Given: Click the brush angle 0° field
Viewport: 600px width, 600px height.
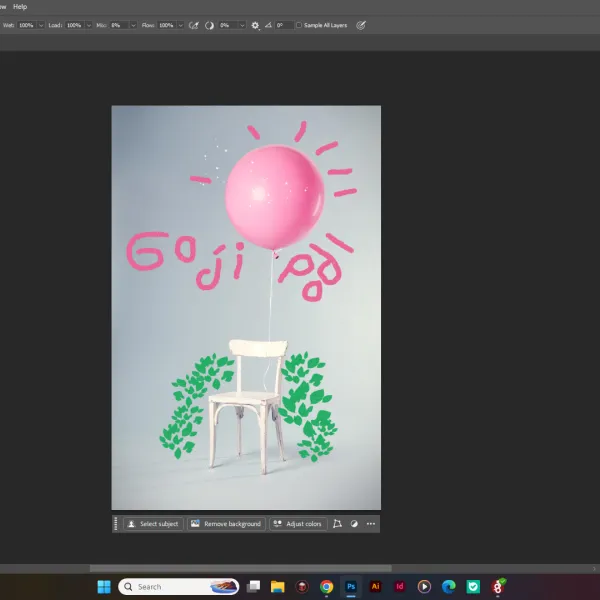Looking at the screenshot, I should pyautogui.click(x=284, y=25).
